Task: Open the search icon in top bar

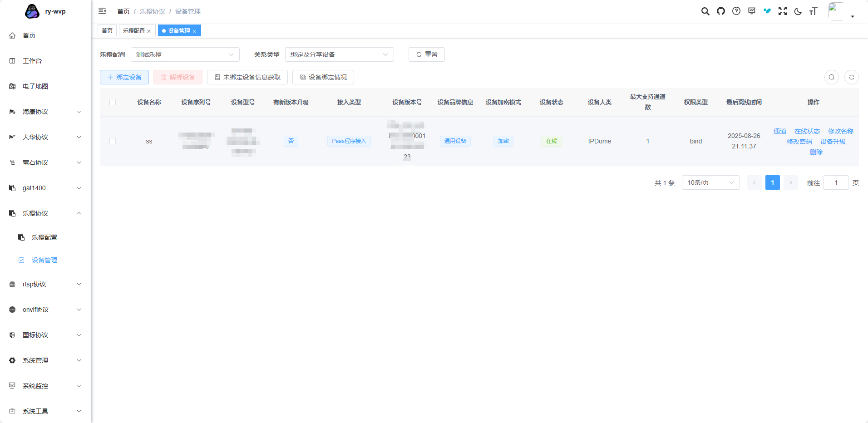Action: coord(705,11)
